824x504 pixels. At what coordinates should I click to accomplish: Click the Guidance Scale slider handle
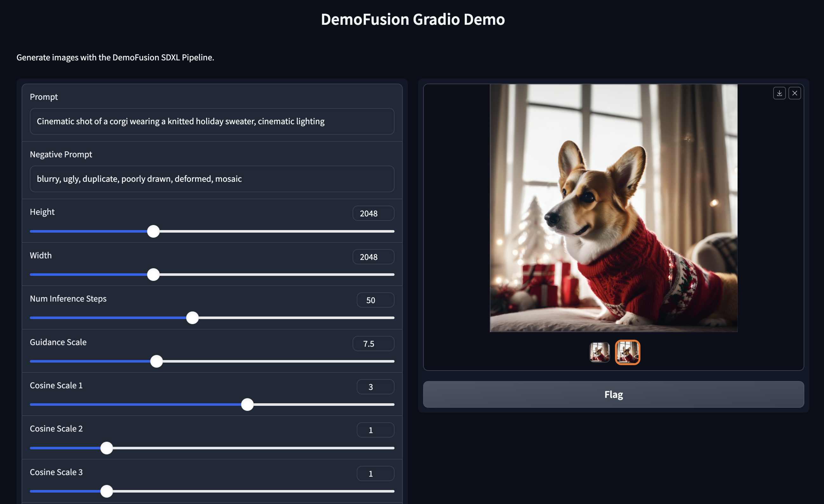point(156,361)
